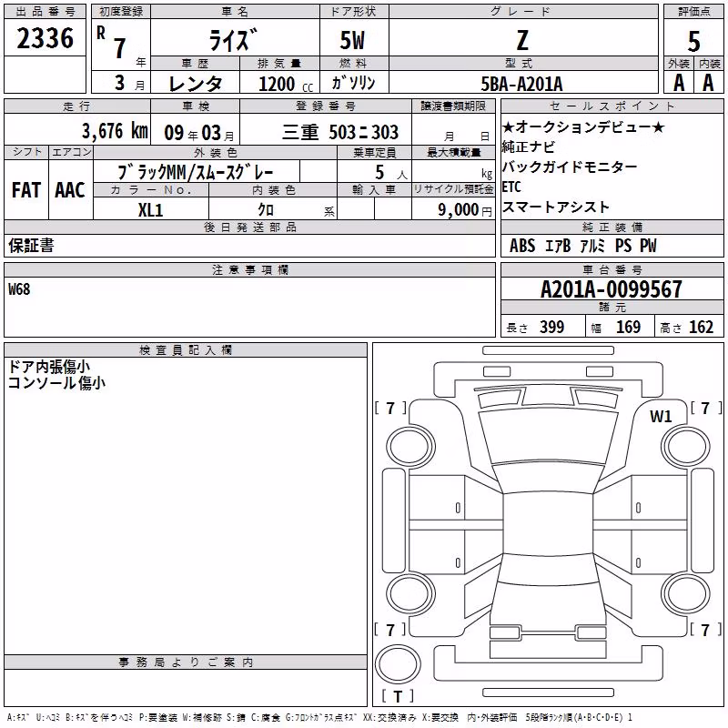This screenshot has height=728, width=728.
Task: Click the ETC sales point
Action: click(x=511, y=187)
